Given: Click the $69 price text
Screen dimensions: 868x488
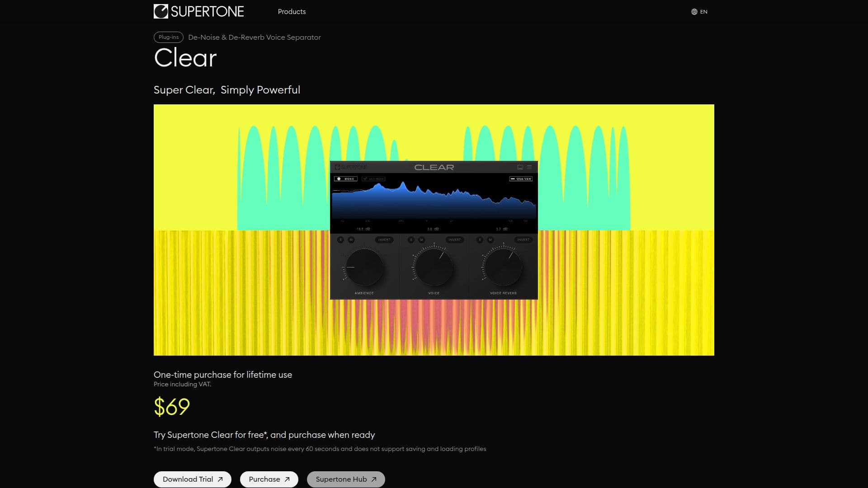Looking at the screenshot, I should [x=172, y=407].
